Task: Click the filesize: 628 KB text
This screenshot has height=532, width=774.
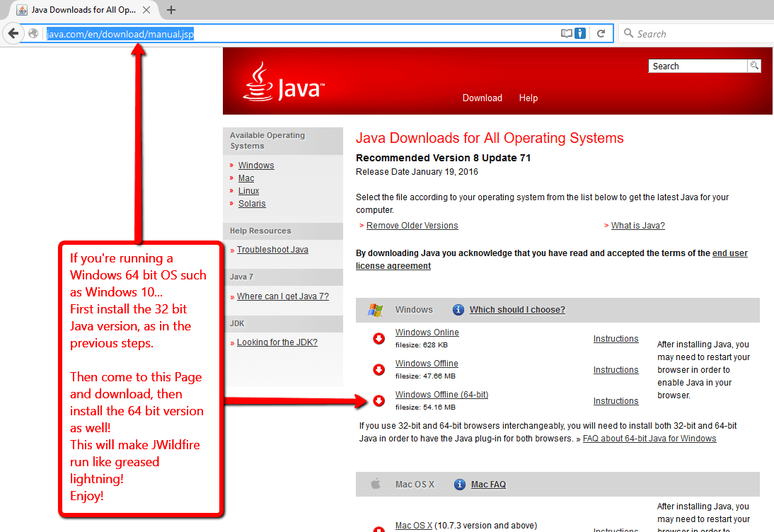Action: (x=422, y=345)
